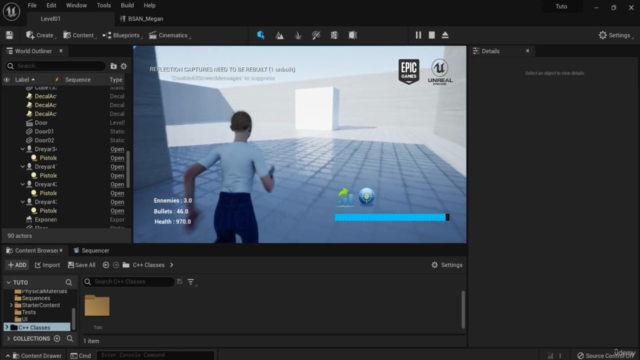Close the World Outliner tab

[61, 51]
